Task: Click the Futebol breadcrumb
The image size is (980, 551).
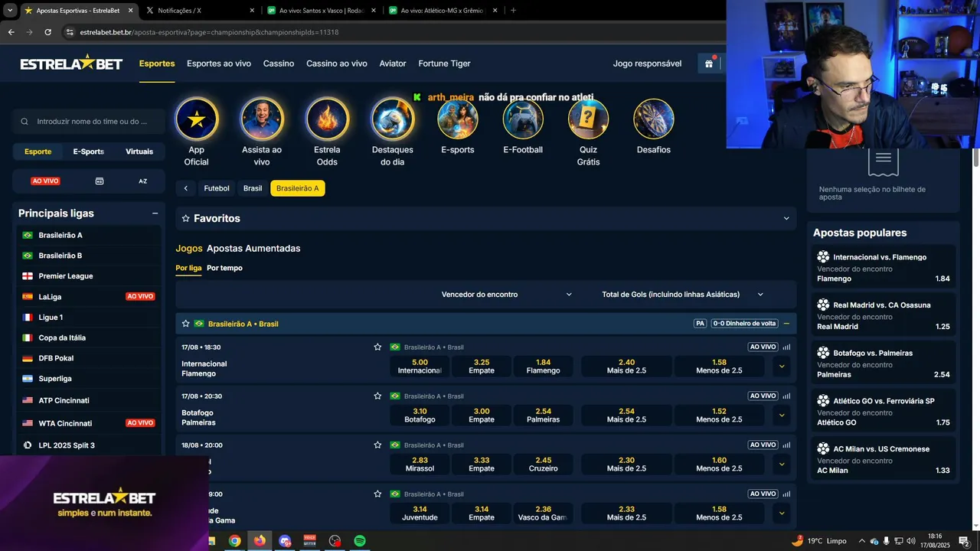Action: coord(217,188)
